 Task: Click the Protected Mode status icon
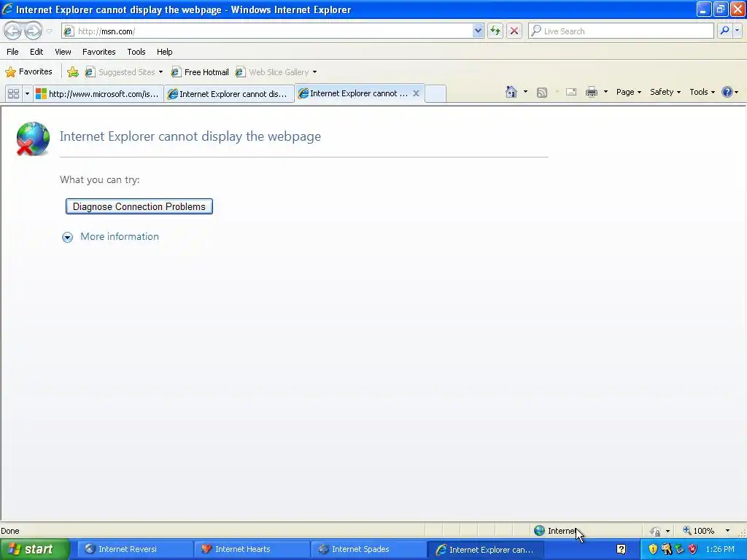[656, 531]
